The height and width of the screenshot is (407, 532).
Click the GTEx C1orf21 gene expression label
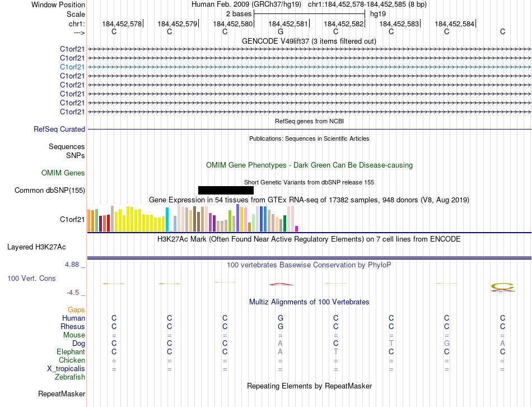(x=72, y=219)
